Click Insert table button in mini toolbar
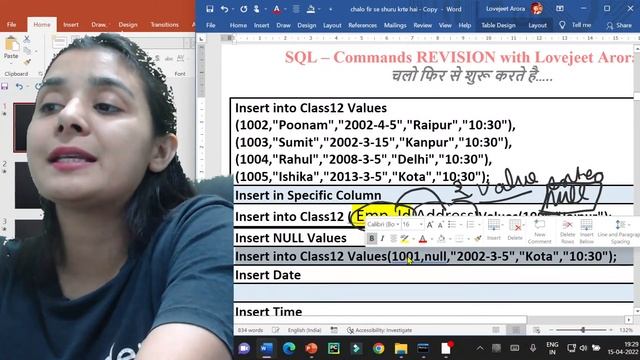This screenshot has width=640, height=360. [x=493, y=229]
